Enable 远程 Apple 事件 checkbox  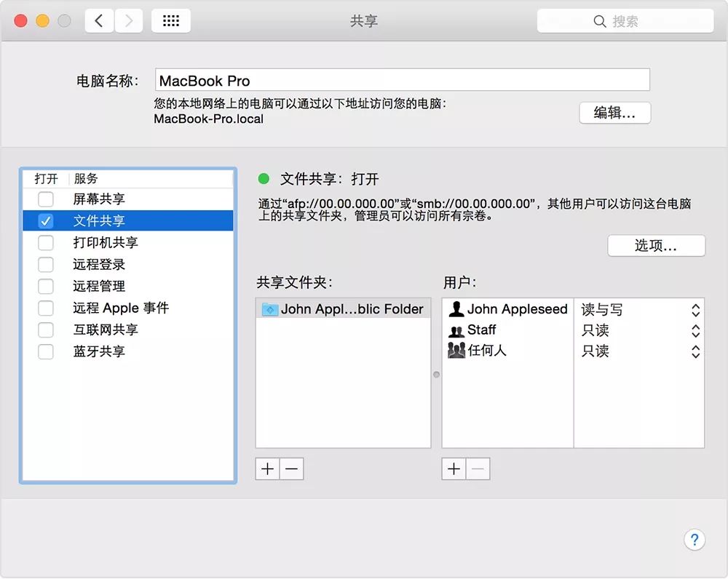tap(45, 308)
